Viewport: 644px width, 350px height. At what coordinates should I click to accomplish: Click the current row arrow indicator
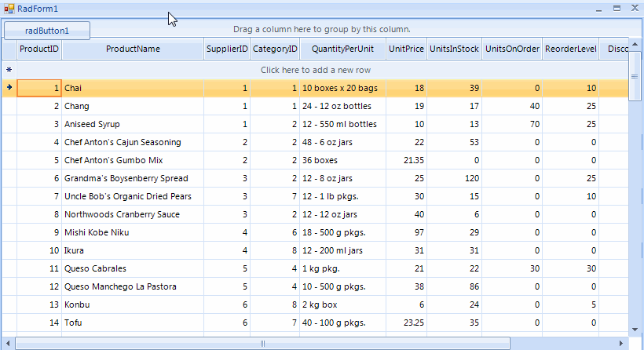[9, 88]
